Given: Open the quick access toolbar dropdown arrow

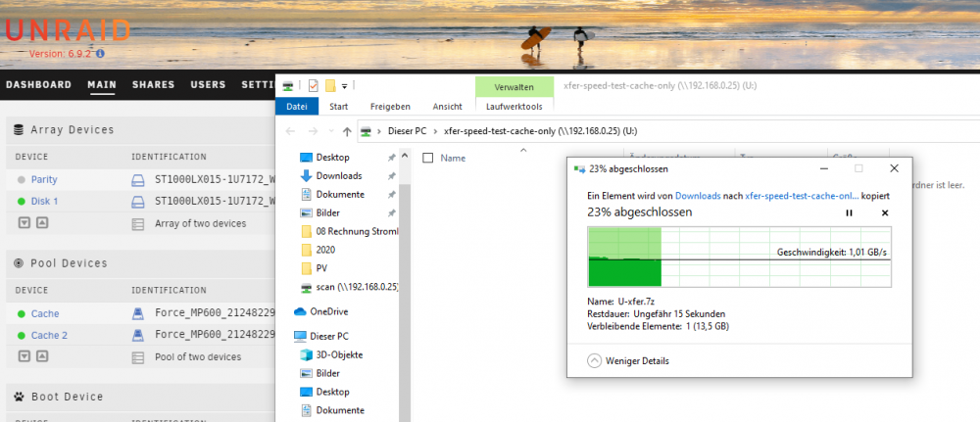Looking at the screenshot, I should click(345, 85).
